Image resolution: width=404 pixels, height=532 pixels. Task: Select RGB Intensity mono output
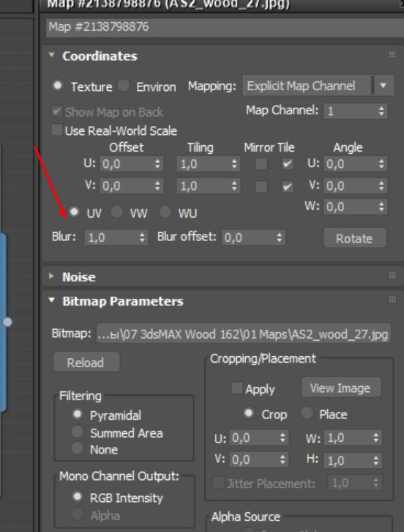(78, 497)
